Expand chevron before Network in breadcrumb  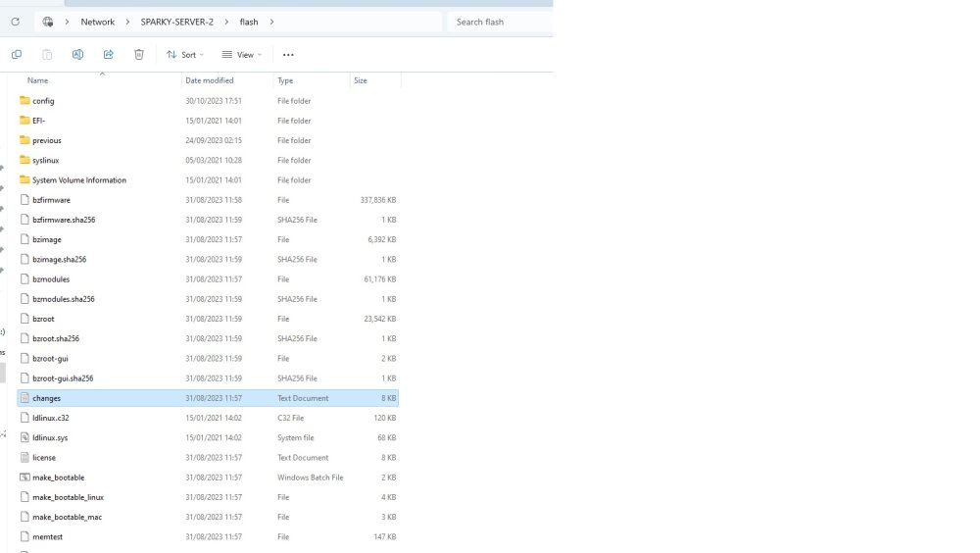coord(67,22)
